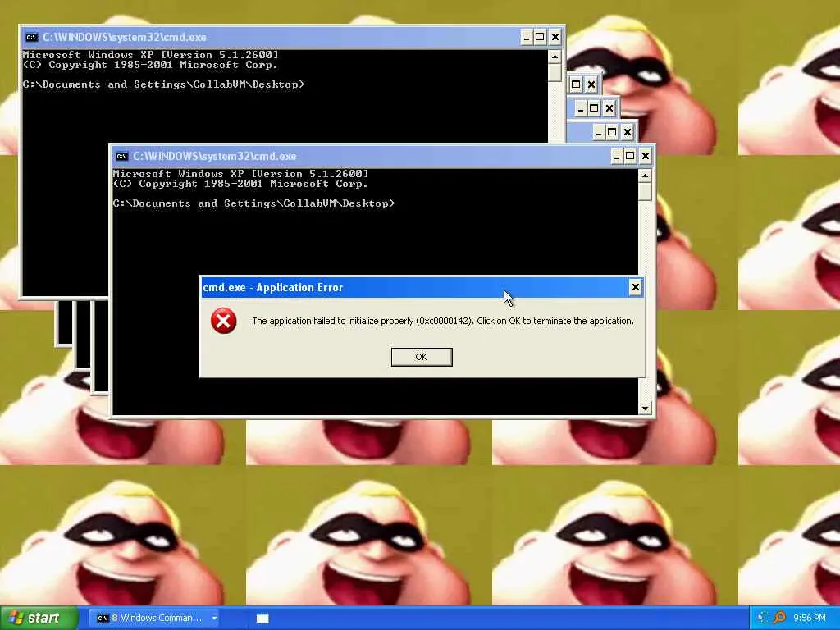Minimize the back cmd.exe window
This screenshot has width=840, height=630.
tap(527, 38)
